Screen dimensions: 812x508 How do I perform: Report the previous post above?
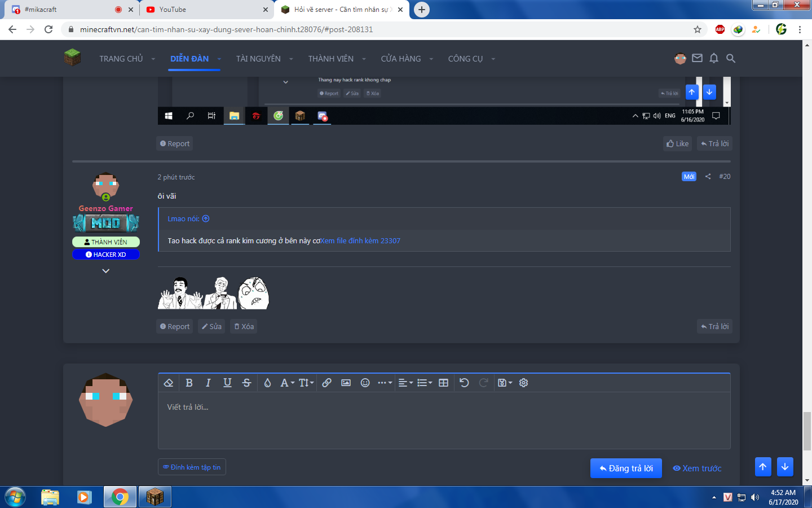pos(175,143)
